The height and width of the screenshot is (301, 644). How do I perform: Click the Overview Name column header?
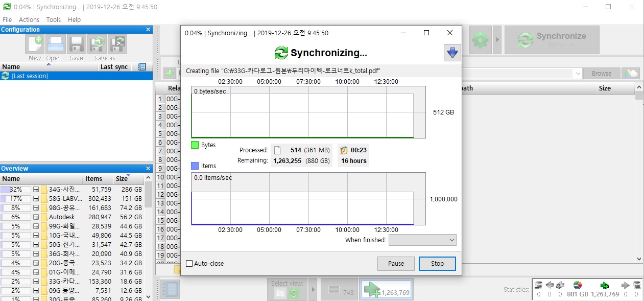point(41,179)
